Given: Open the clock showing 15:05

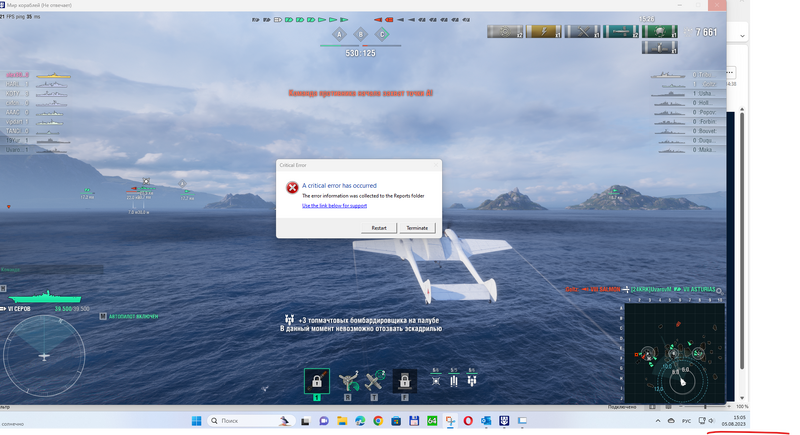Looking at the screenshot, I should pos(734,421).
